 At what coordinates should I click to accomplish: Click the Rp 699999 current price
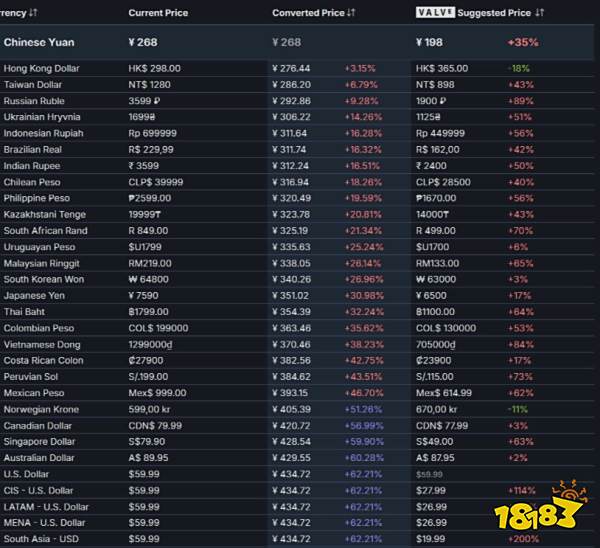pos(152,134)
